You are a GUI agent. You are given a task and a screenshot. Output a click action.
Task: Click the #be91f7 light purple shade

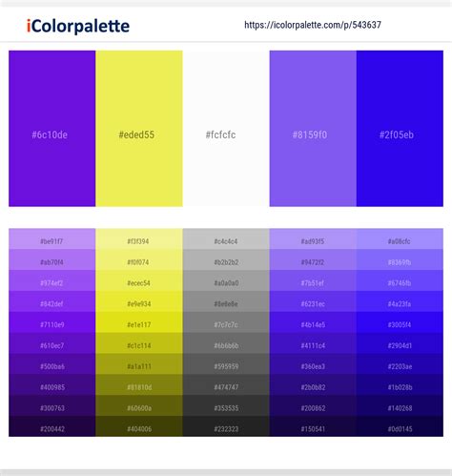coord(52,238)
